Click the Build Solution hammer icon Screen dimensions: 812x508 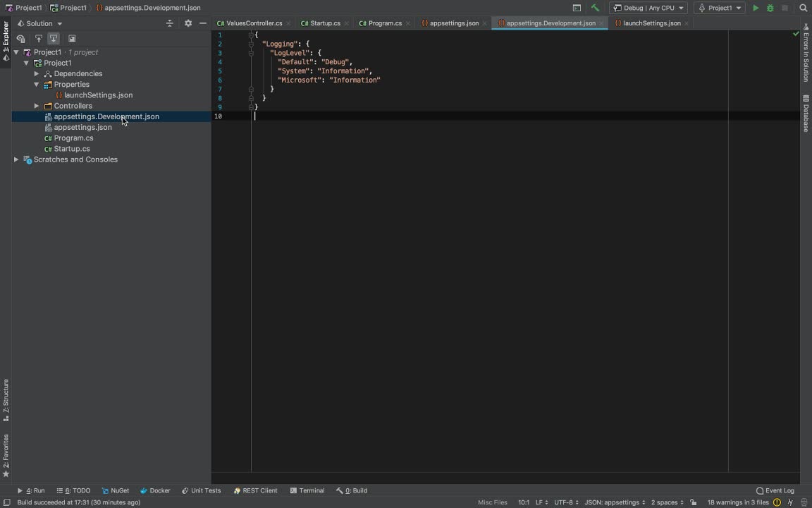[x=595, y=8]
